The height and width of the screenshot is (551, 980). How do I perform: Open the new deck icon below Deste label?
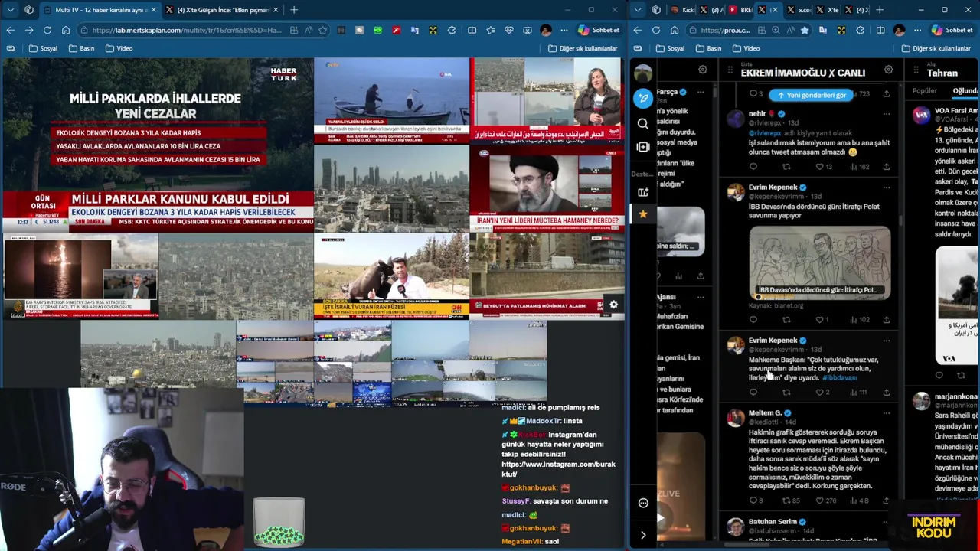(x=643, y=192)
